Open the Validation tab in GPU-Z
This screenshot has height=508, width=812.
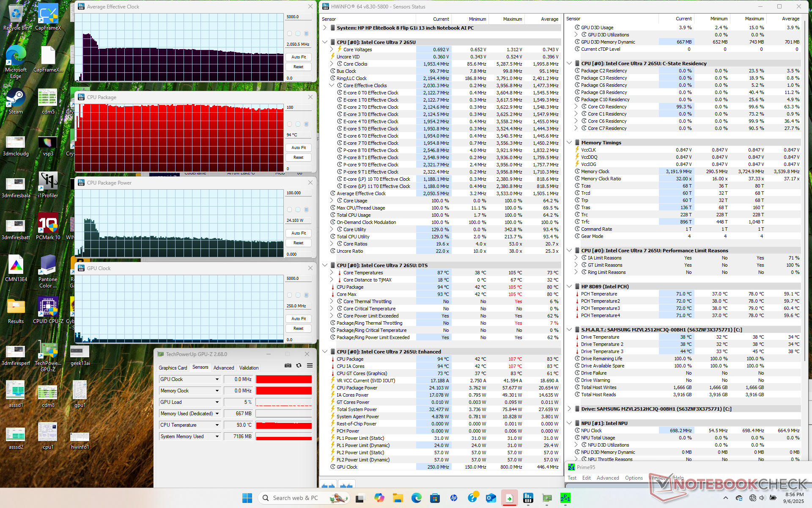tap(249, 368)
